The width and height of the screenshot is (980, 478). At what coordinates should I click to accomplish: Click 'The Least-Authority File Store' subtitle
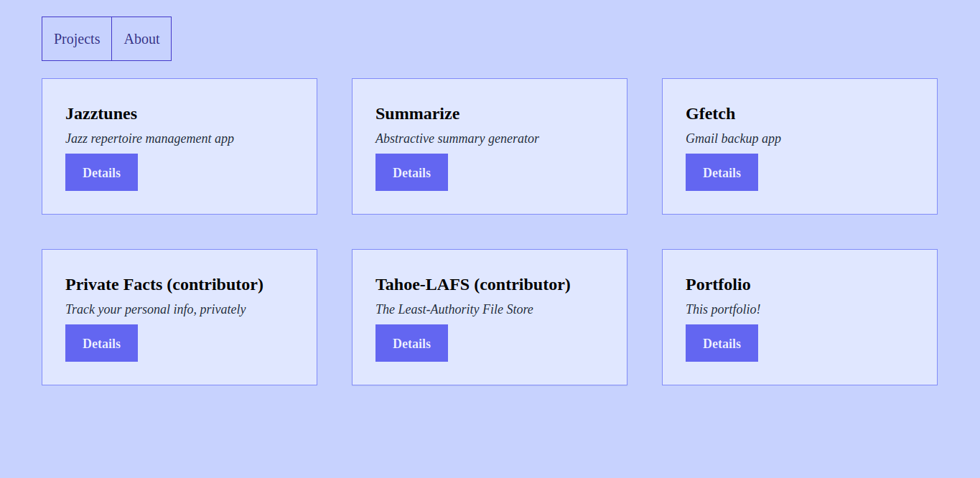coord(454,309)
